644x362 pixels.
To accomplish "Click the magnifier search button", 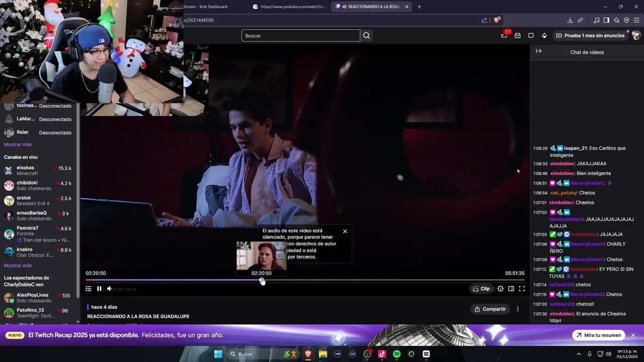I will coord(367,36).
